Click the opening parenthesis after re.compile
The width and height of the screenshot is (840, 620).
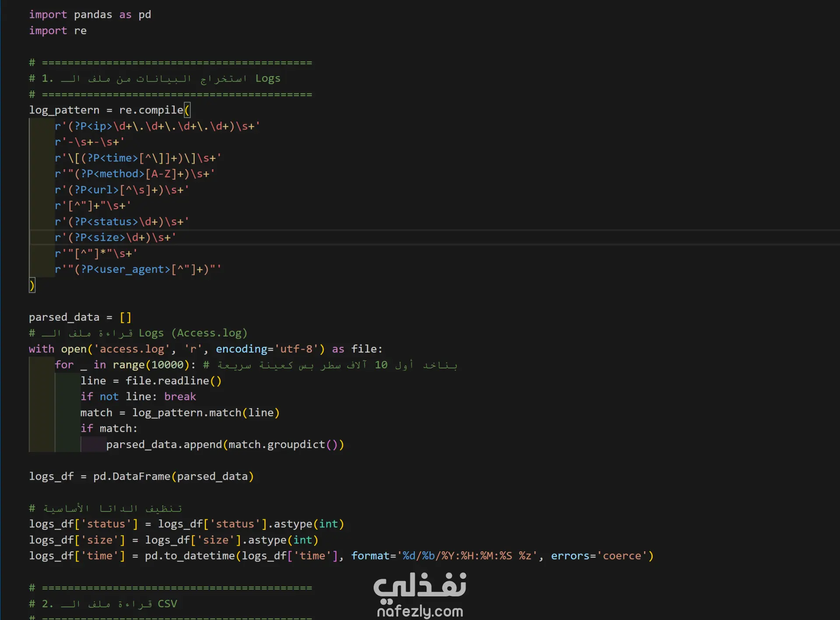(x=187, y=110)
